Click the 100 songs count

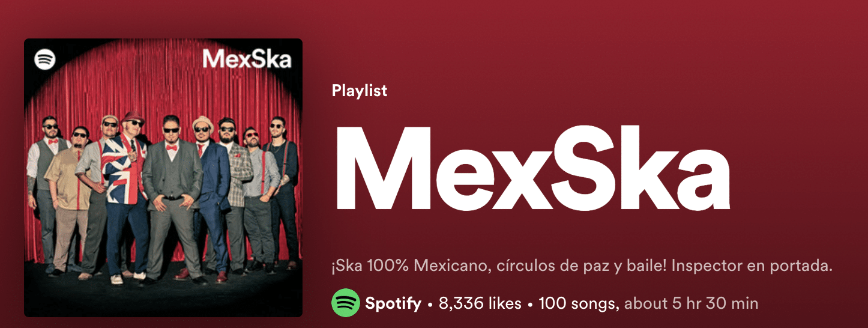pos(579,303)
